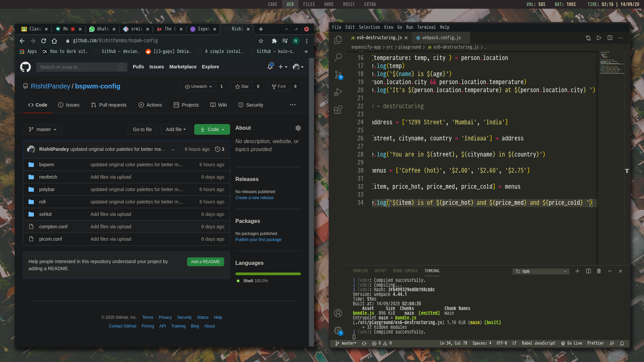Star the bspwm-config repository

(x=242, y=86)
